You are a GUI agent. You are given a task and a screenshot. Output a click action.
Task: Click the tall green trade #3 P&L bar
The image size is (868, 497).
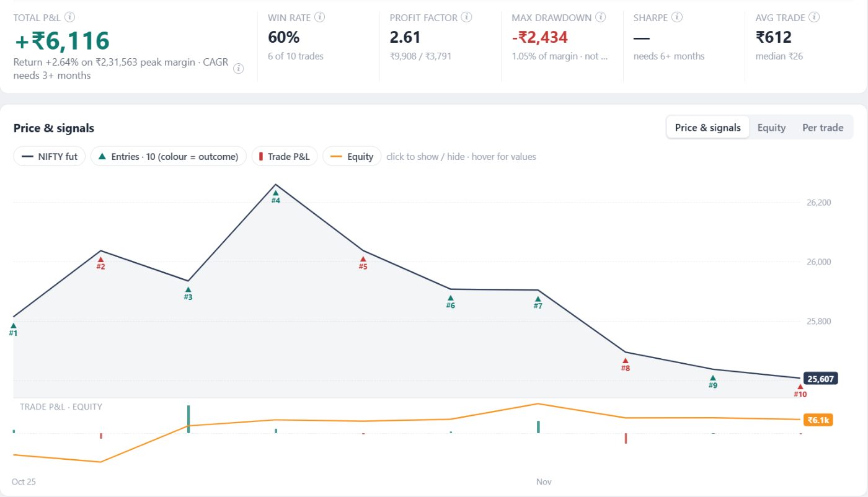(188, 420)
